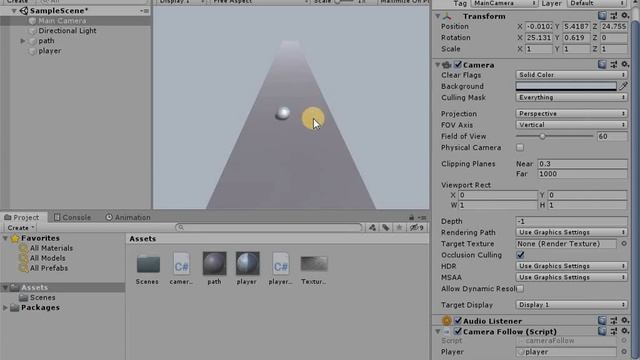Viewport: 640px width, 360px height.
Task: Select Directional Light in Hierarchy
Action: 67,31
